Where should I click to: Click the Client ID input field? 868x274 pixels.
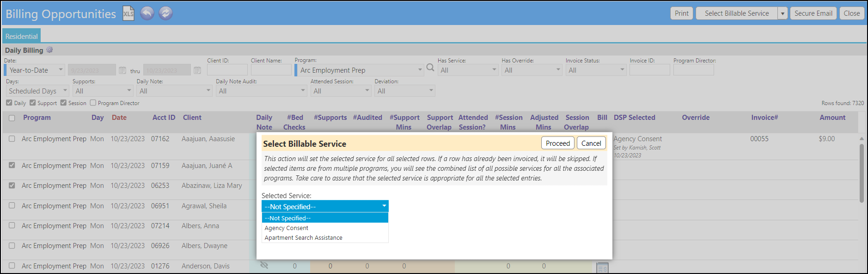point(227,70)
